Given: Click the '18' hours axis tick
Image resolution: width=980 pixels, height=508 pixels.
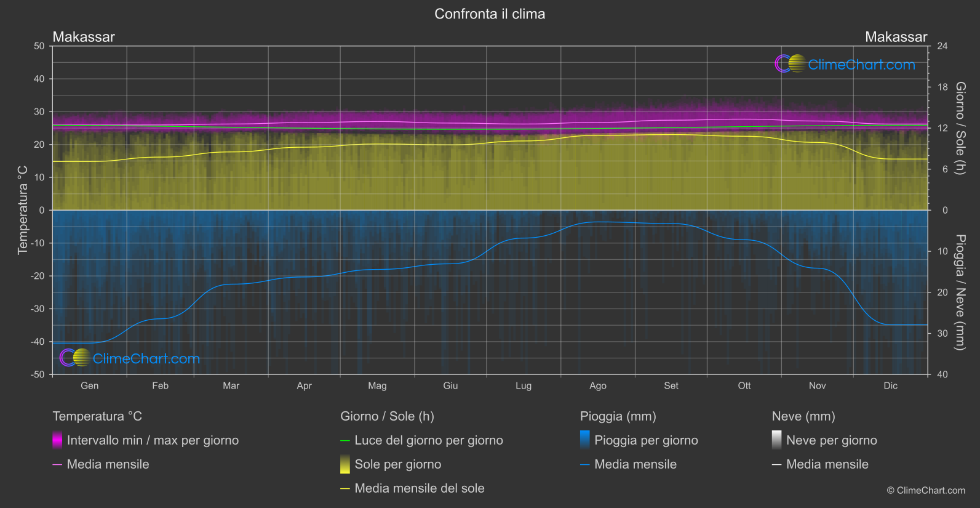Looking at the screenshot, I should tap(942, 87).
